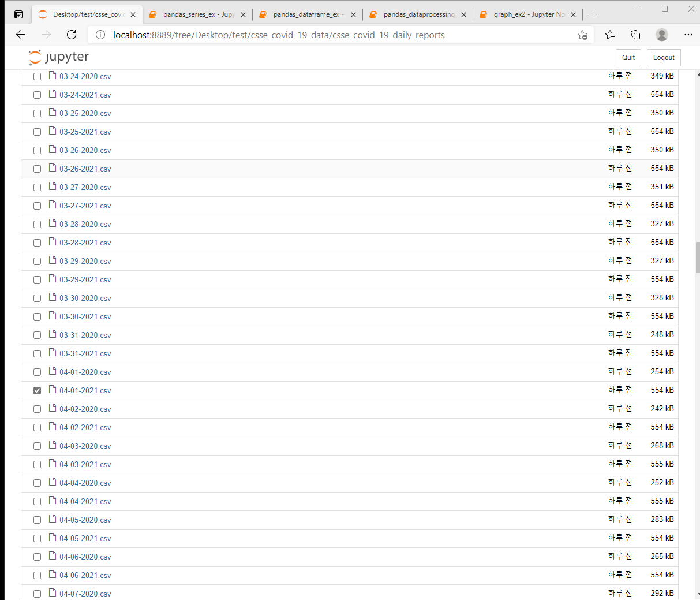This screenshot has height=600, width=700.
Task: Switch to the pandas_dataframe_ex tab
Action: pos(307,14)
